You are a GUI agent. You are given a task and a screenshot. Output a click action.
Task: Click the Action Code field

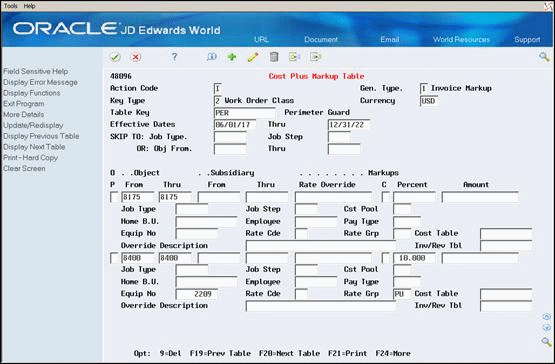pyautogui.click(x=218, y=89)
